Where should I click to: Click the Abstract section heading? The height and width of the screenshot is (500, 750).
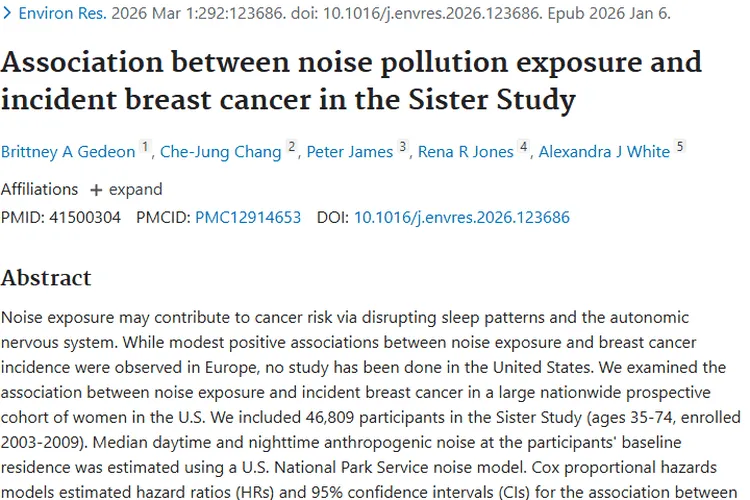click(x=46, y=277)
